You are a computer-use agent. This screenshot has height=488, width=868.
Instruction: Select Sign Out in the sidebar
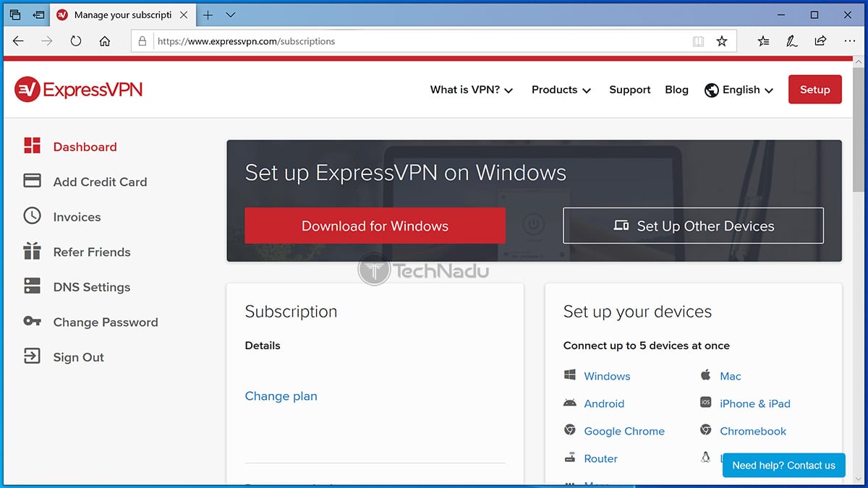79,357
